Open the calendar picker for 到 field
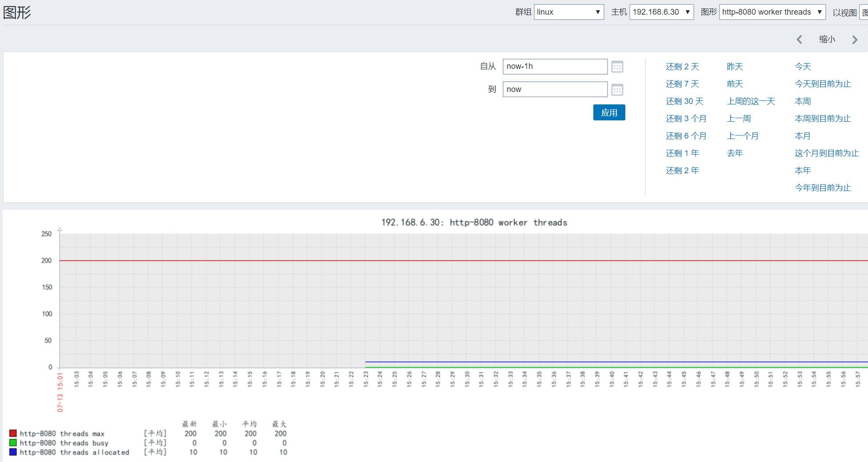The image size is (868, 462). [x=617, y=90]
